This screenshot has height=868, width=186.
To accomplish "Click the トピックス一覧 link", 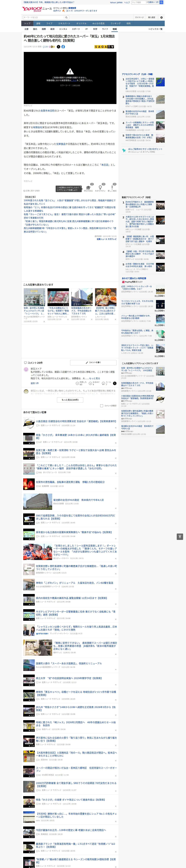I will [x=155, y=29].
